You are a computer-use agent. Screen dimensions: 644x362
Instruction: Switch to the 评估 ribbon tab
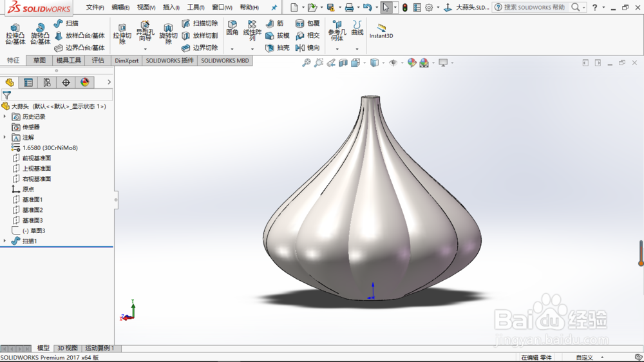click(x=98, y=61)
